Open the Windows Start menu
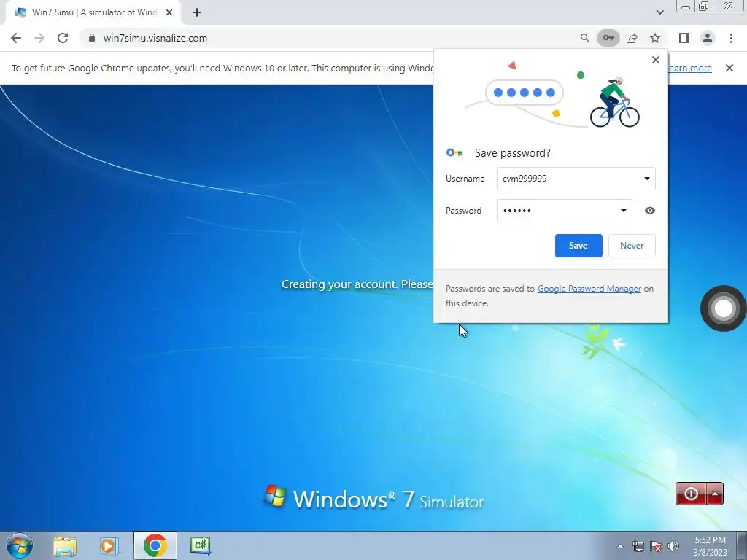This screenshot has height=560, width=747. (20, 545)
